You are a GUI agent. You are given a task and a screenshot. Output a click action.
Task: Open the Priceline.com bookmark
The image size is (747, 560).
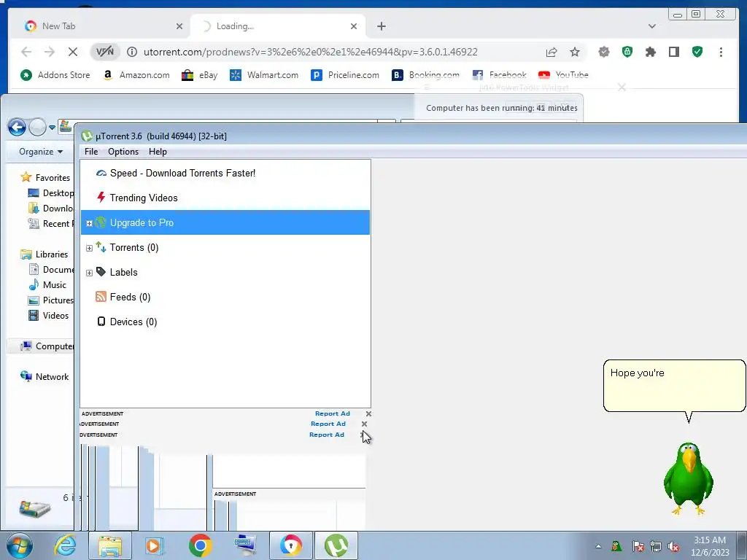345,75
